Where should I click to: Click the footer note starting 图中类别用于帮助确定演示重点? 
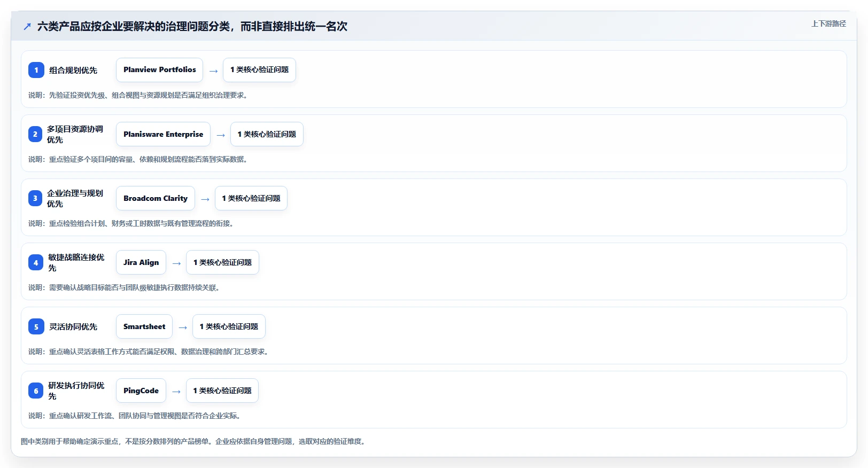tap(193, 441)
